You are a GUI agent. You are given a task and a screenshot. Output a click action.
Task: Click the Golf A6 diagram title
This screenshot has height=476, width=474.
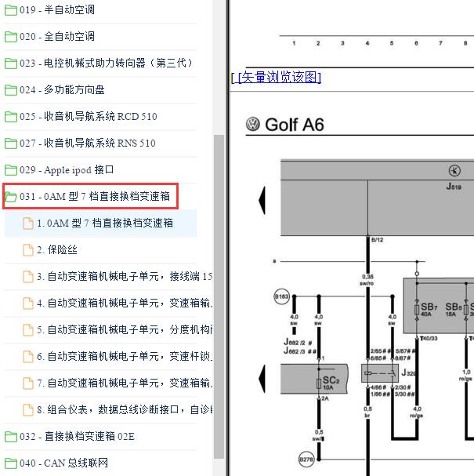point(295,125)
